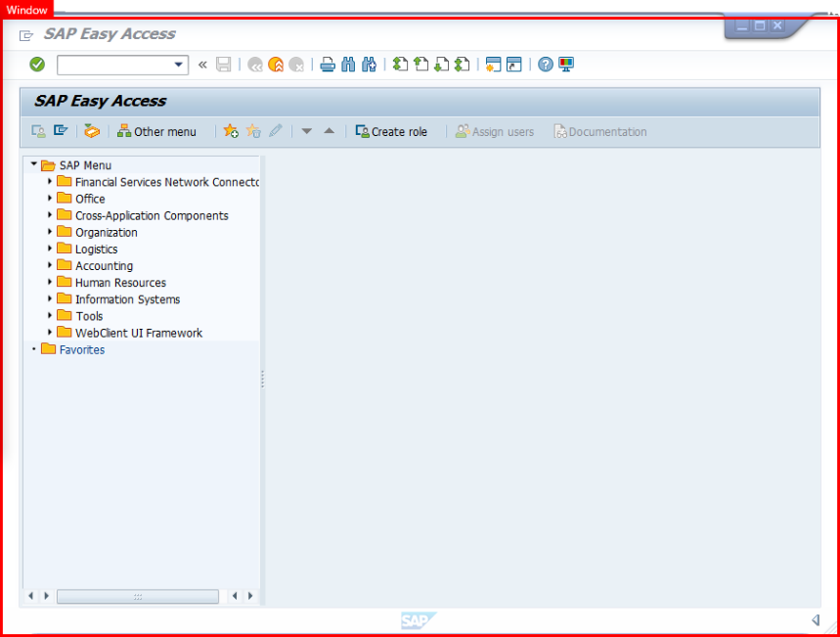The height and width of the screenshot is (637, 840).
Task: Click the far-right scroll arrow of tree
Action: (x=250, y=596)
